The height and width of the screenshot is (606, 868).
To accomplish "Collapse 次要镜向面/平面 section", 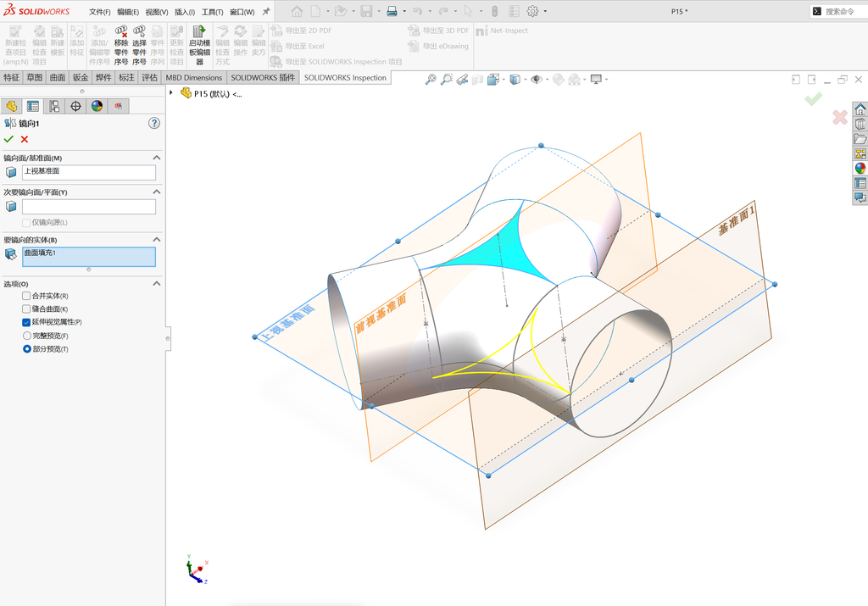I will pos(157,192).
